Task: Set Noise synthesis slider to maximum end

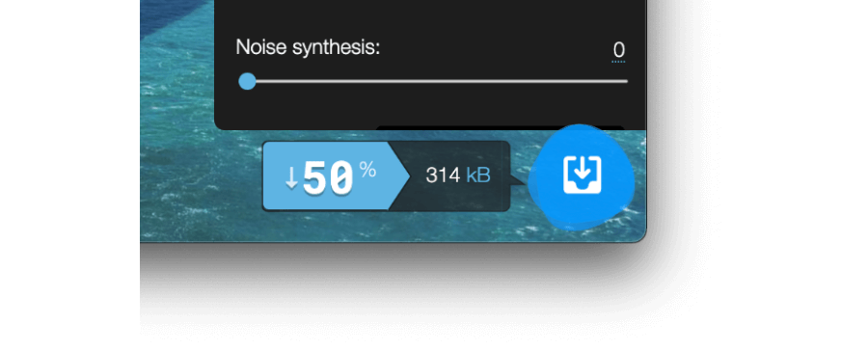Action: (626, 81)
